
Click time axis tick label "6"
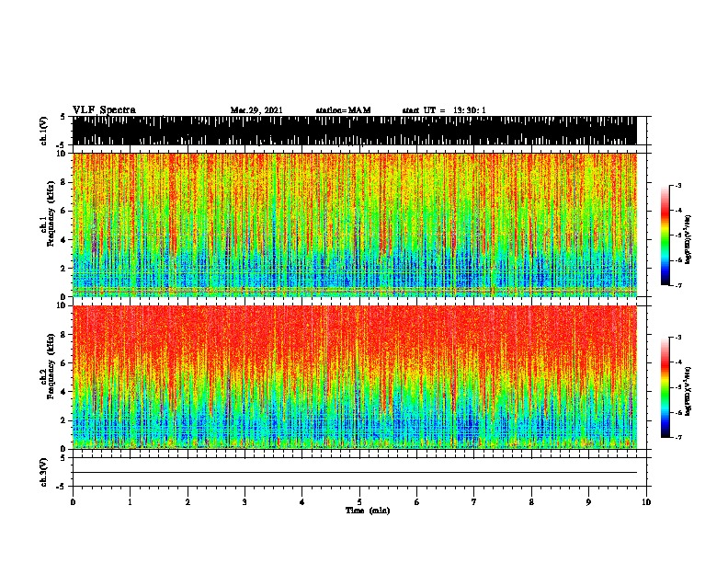[x=417, y=501]
